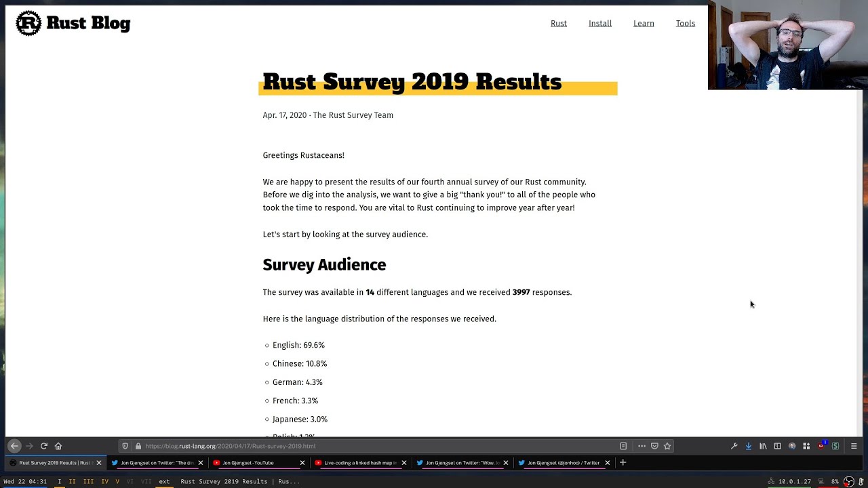Click the Rust Blog title link
The width and height of the screenshot is (868, 488).
(x=88, y=24)
